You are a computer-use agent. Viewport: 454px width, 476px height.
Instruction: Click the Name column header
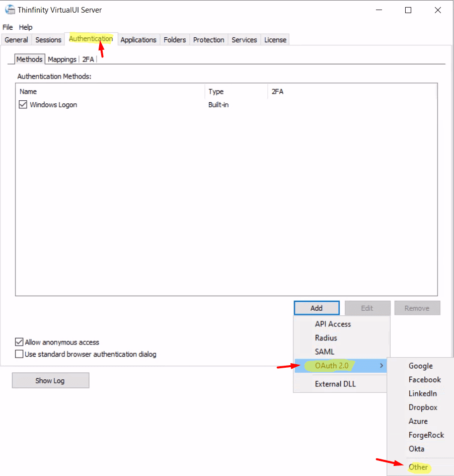pos(28,91)
